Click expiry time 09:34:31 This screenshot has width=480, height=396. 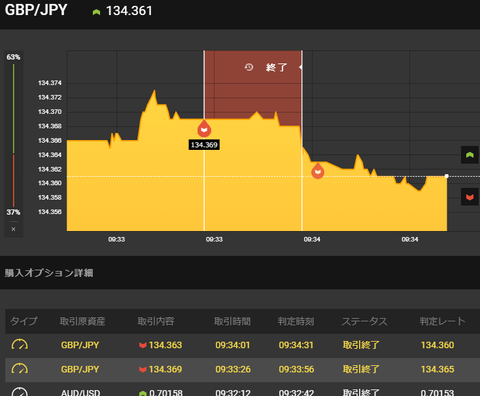click(296, 345)
